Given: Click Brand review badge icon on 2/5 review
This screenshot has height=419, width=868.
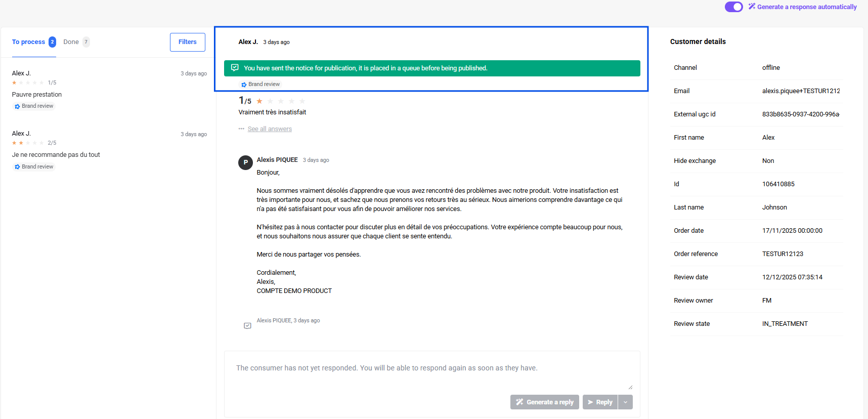Looking at the screenshot, I should point(17,167).
